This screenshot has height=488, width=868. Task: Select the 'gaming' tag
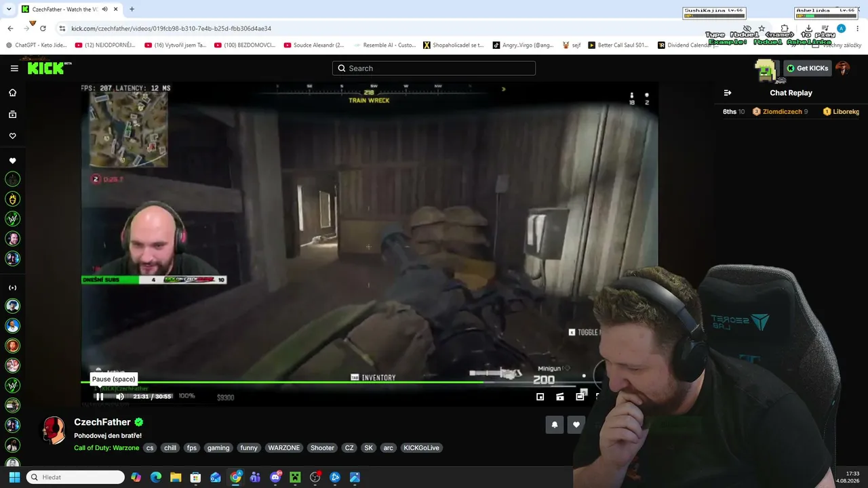(218, 447)
